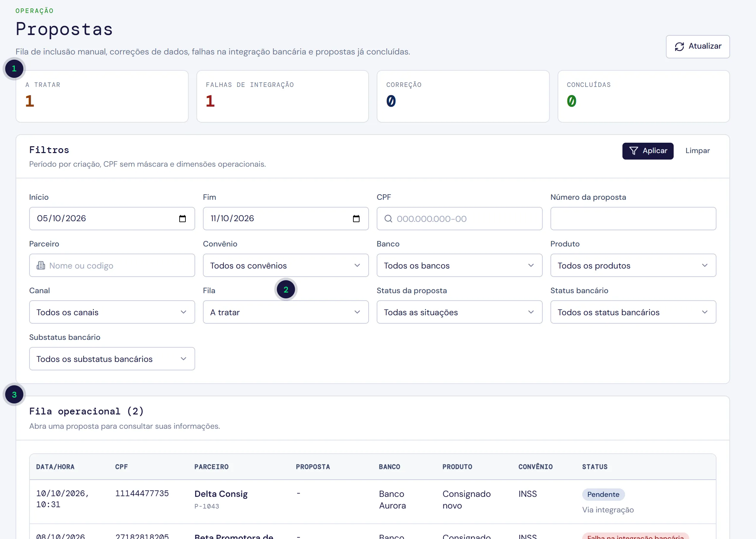Expand the Substatus bancário dropdown

112,359
